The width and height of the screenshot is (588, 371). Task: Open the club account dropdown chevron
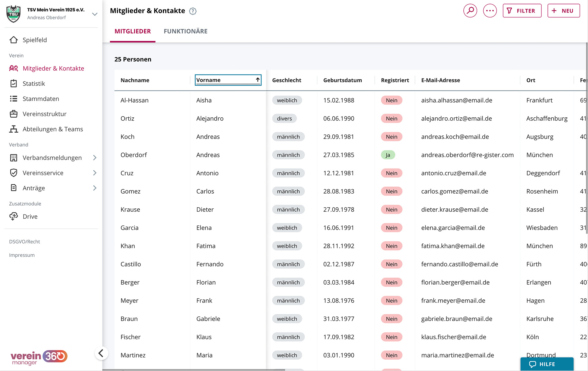(x=95, y=14)
